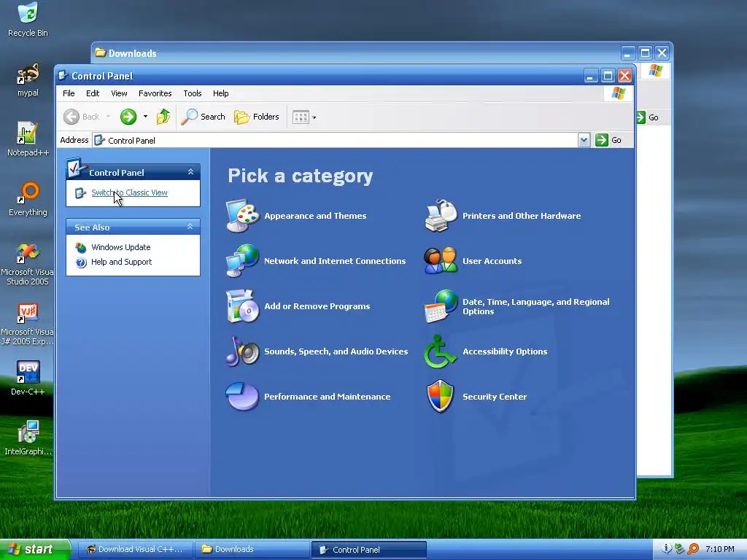Click the info balloon tray icon
Screen dimensions: 747x560
coord(667,549)
